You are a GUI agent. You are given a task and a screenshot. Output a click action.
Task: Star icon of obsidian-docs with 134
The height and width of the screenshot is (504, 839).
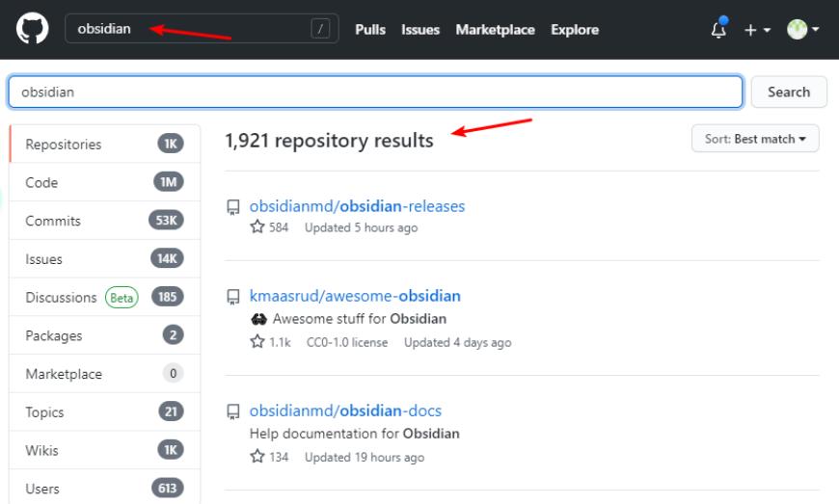(x=257, y=457)
